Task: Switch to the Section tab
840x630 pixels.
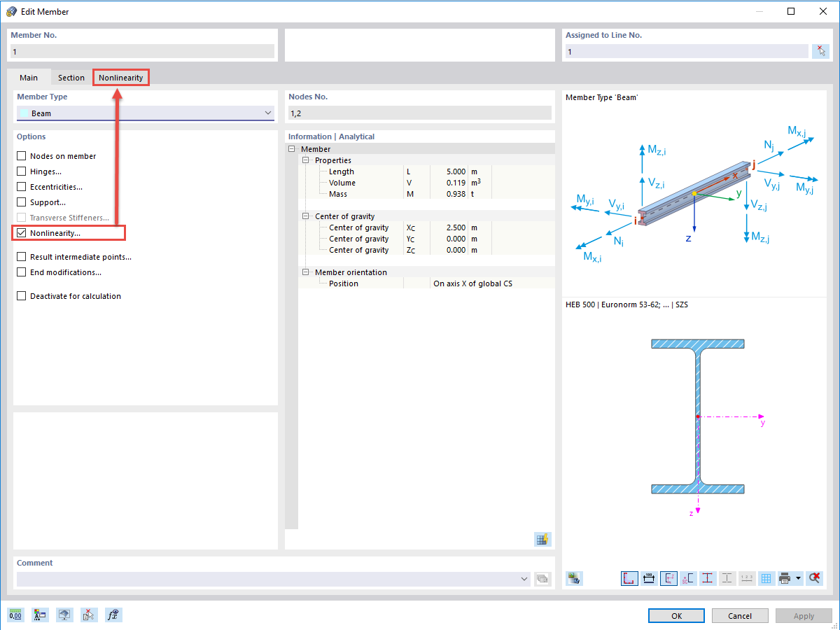Action: coord(71,77)
